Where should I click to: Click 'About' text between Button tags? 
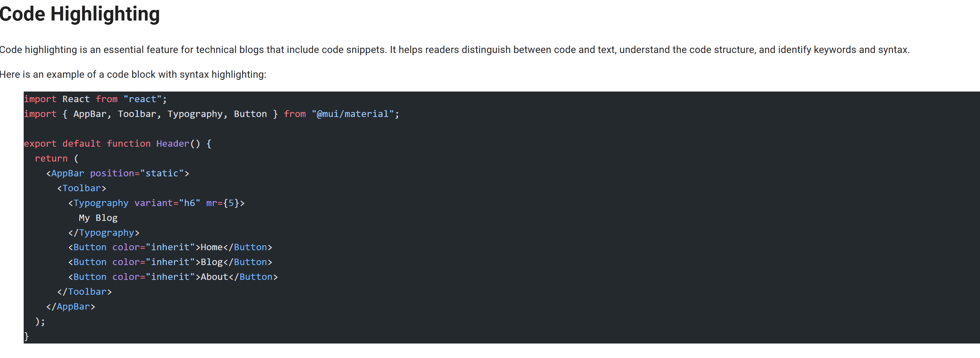tap(214, 277)
